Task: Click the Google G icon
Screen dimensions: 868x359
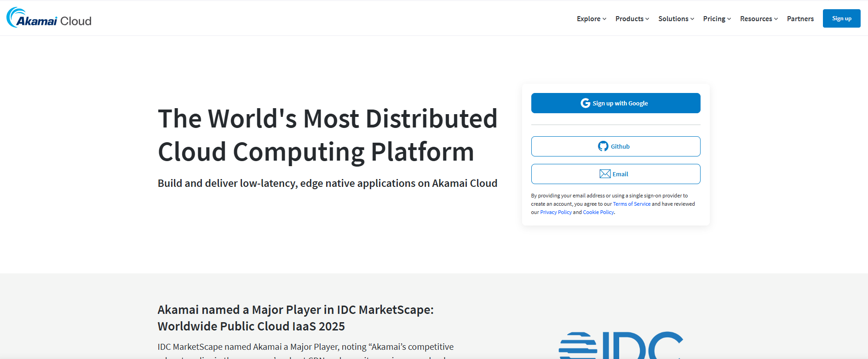Action: coord(585,103)
